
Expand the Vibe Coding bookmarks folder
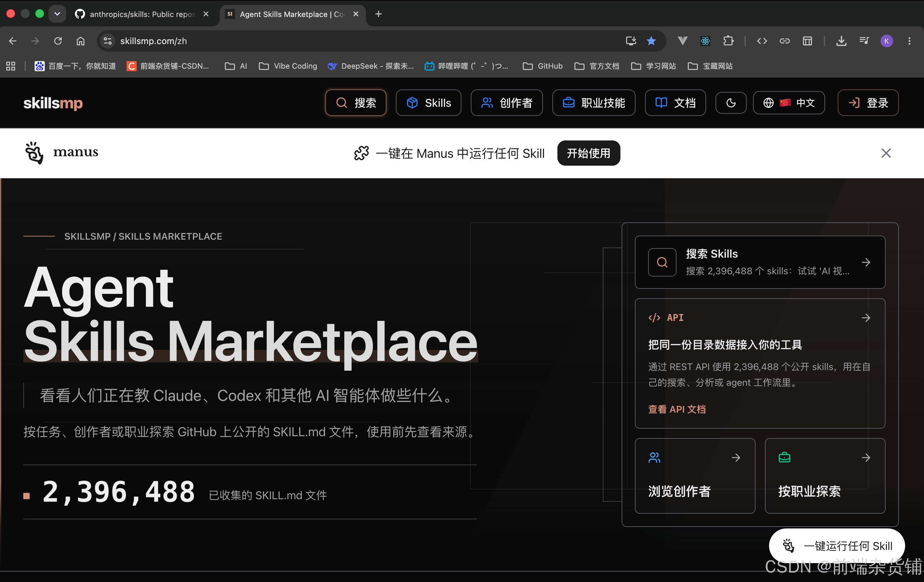[288, 66]
